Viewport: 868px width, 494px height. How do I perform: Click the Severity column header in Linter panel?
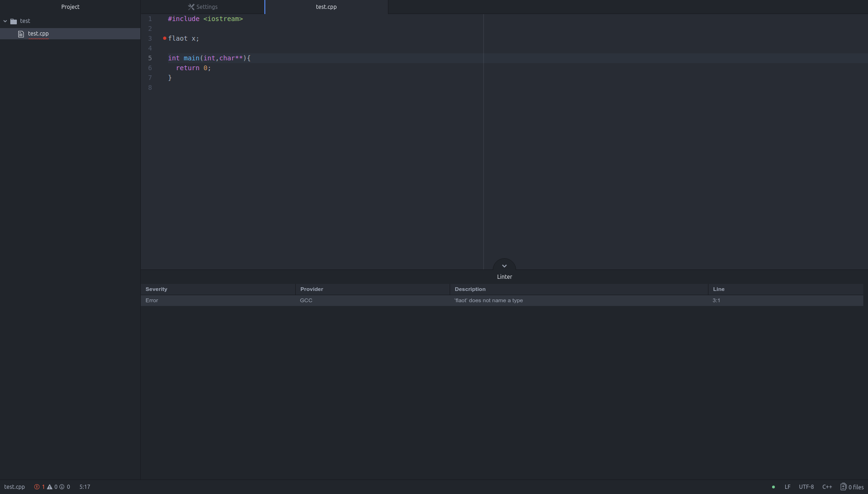point(156,289)
